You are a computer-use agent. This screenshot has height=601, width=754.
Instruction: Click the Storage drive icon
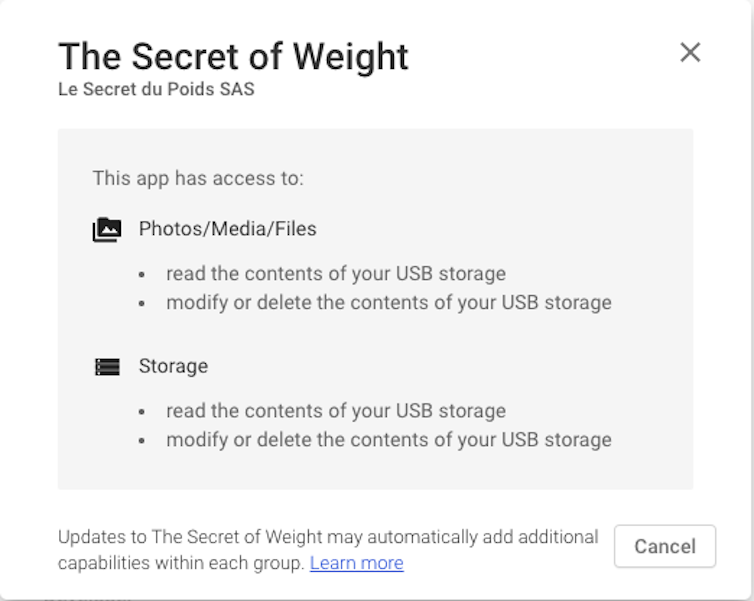107,367
